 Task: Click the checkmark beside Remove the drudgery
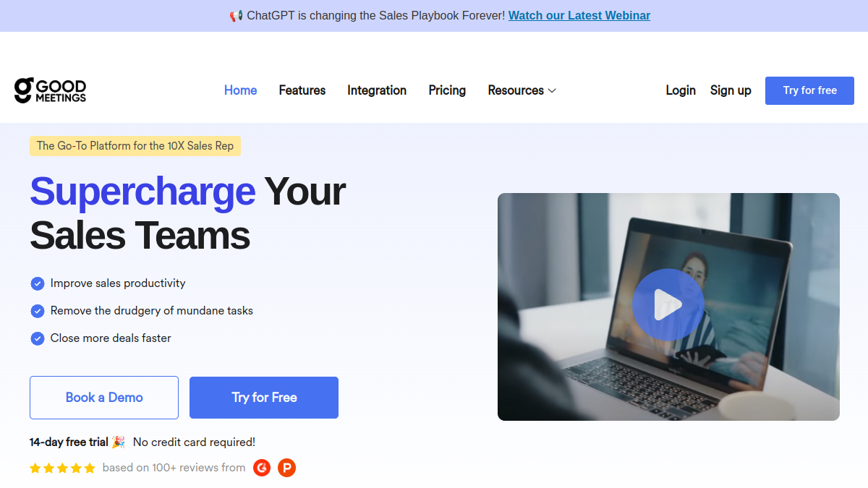(x=38, y=311)
